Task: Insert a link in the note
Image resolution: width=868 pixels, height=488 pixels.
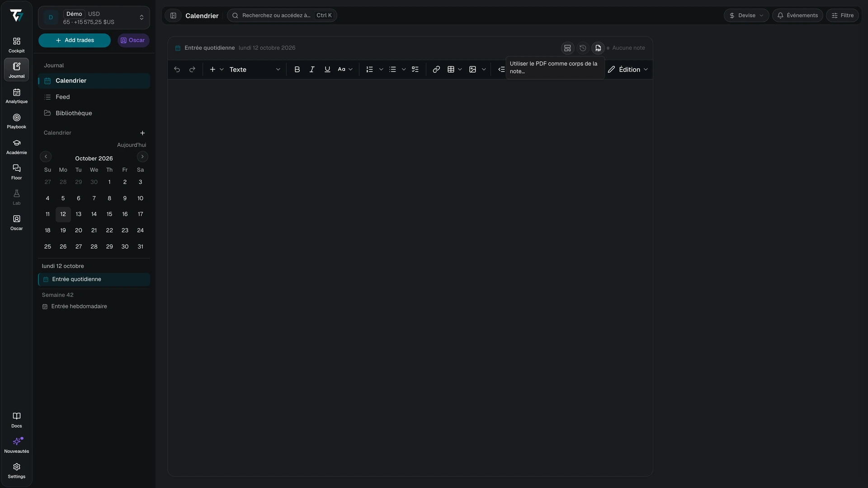Action: click(436, 70)
